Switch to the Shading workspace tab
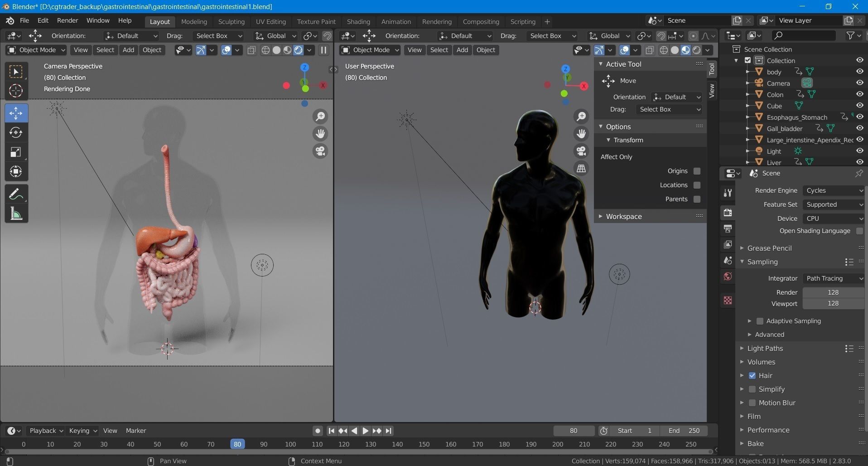 tap(358, 21)
